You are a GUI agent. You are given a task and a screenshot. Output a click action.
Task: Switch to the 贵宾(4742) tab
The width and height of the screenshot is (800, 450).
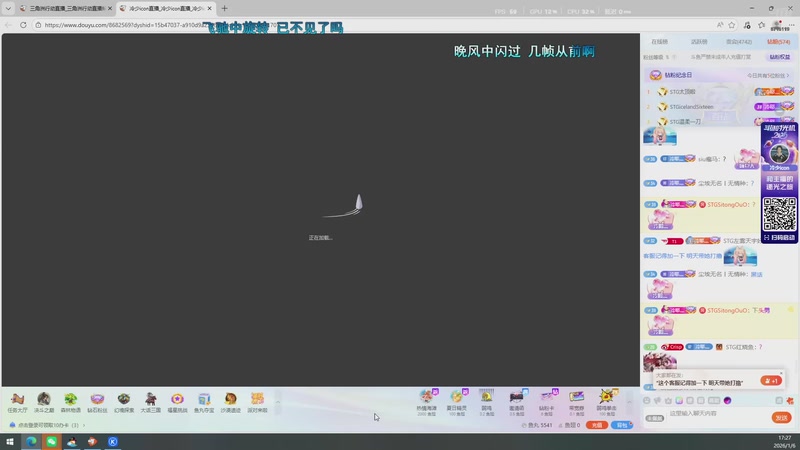(x=739, y=42)
